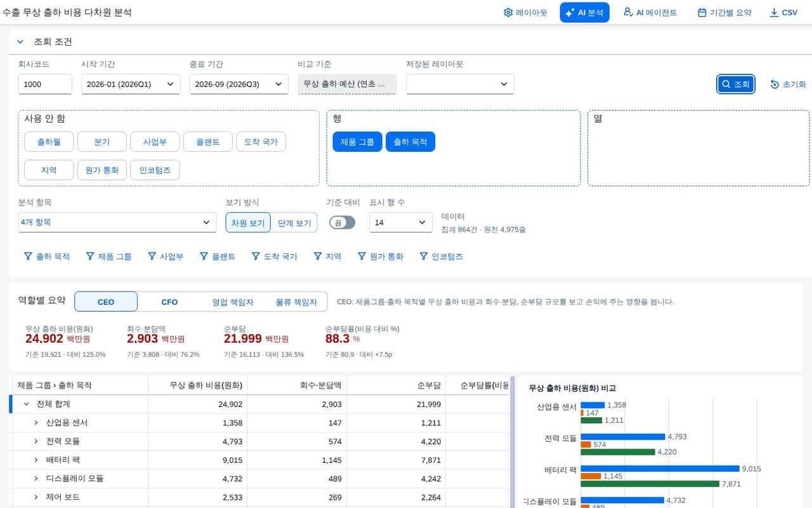Toggle the 기준 대비 switch
The height and width of the screenshot is (508, 812).
coord(342,222)
